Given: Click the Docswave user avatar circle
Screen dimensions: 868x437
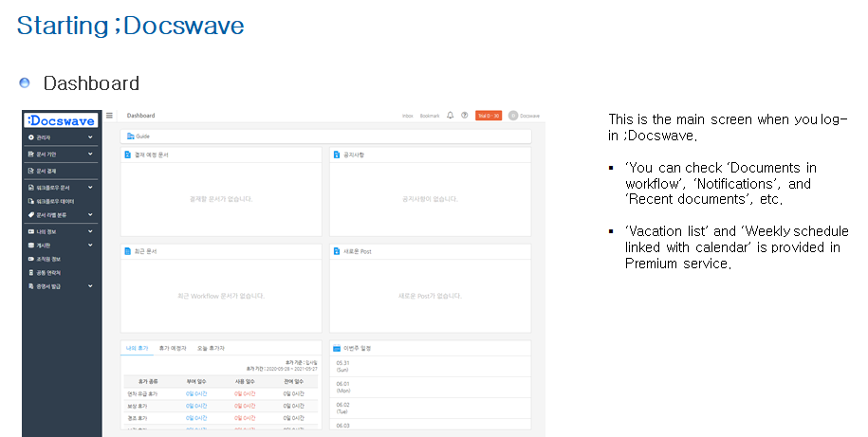Looking at the screenshot, I should 512,116.
